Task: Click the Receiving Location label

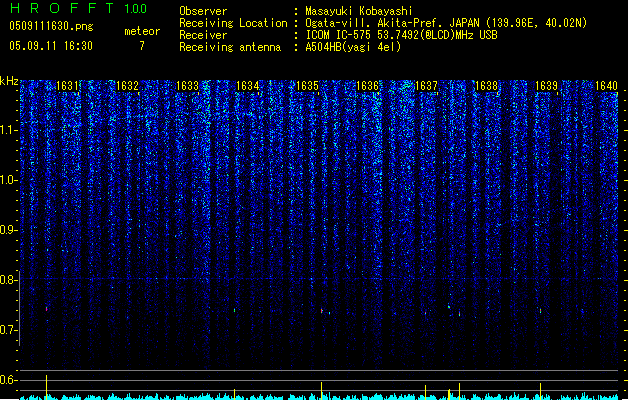Action: [233, 23]
